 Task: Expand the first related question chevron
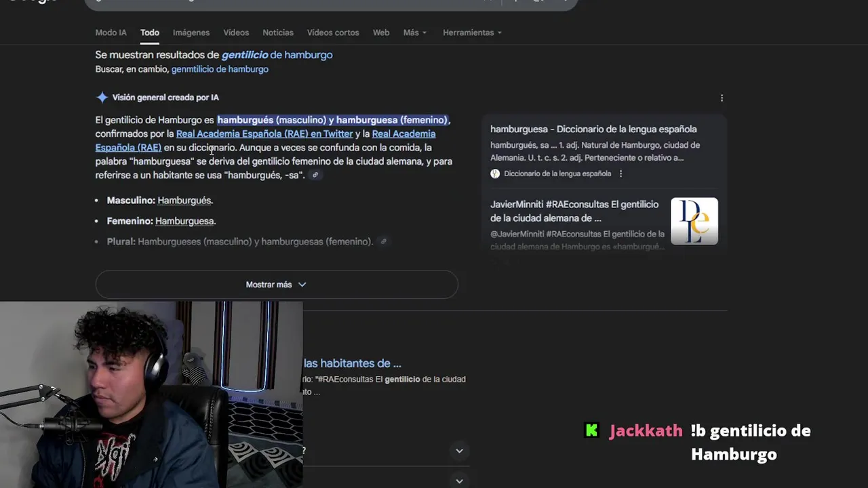(x=459, y=451)
